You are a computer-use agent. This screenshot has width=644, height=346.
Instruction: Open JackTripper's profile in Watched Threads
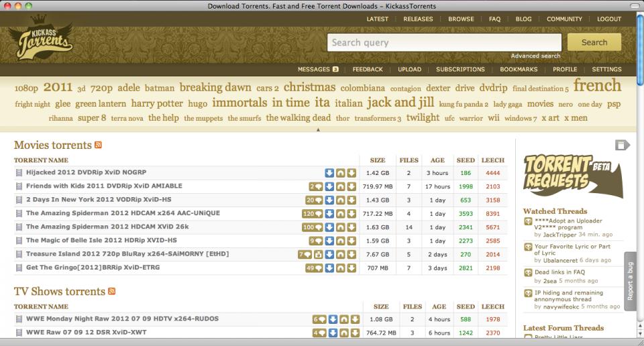click(559, 235)
